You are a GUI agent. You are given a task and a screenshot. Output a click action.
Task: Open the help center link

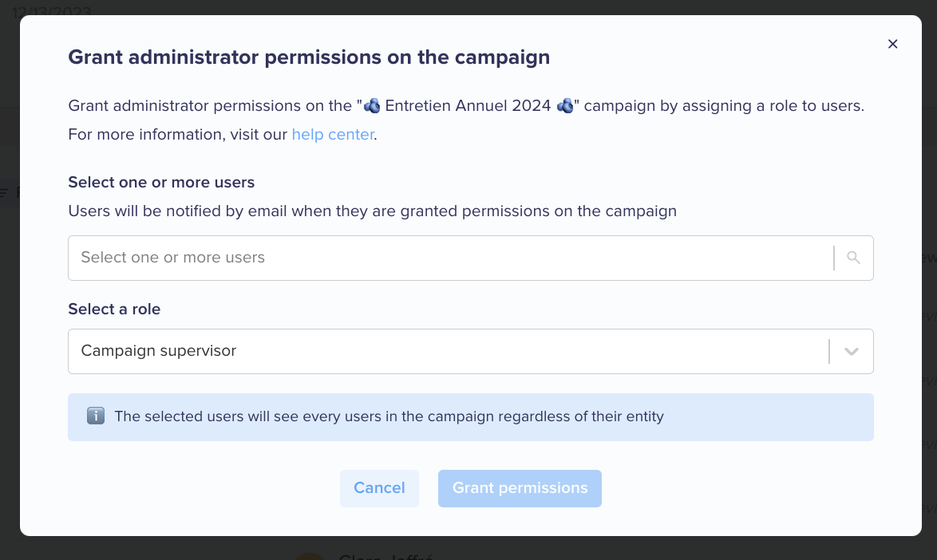pos(333,134)
